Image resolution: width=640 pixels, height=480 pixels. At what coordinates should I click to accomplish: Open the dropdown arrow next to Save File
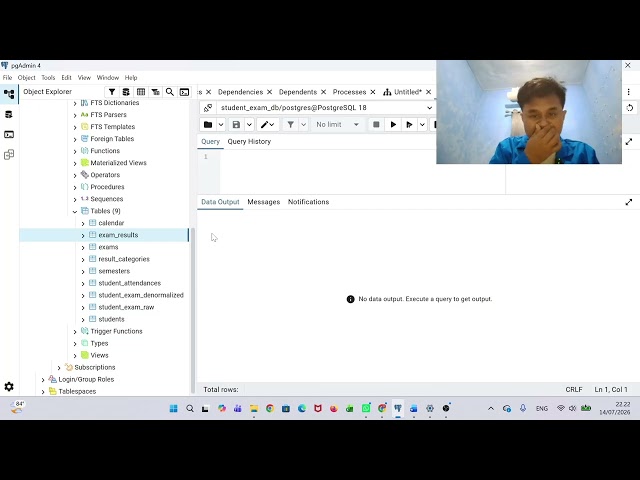tap(249, 124)
